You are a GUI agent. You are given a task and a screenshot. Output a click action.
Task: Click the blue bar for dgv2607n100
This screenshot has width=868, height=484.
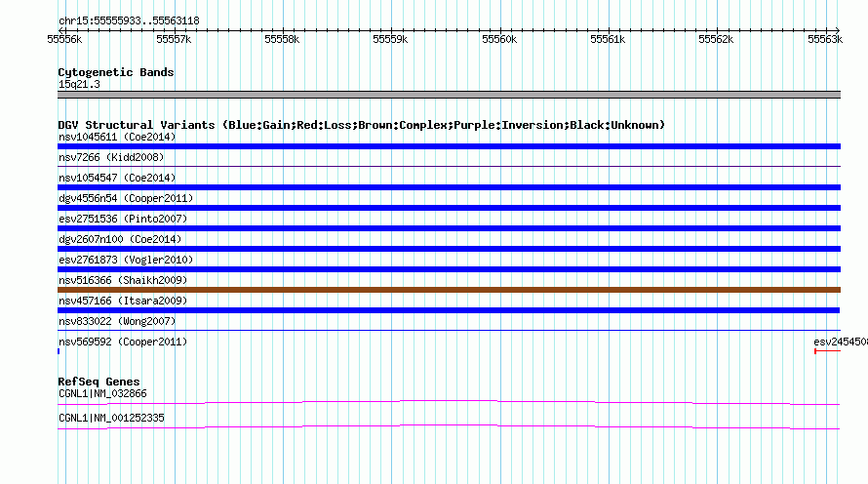pos(449,249)
